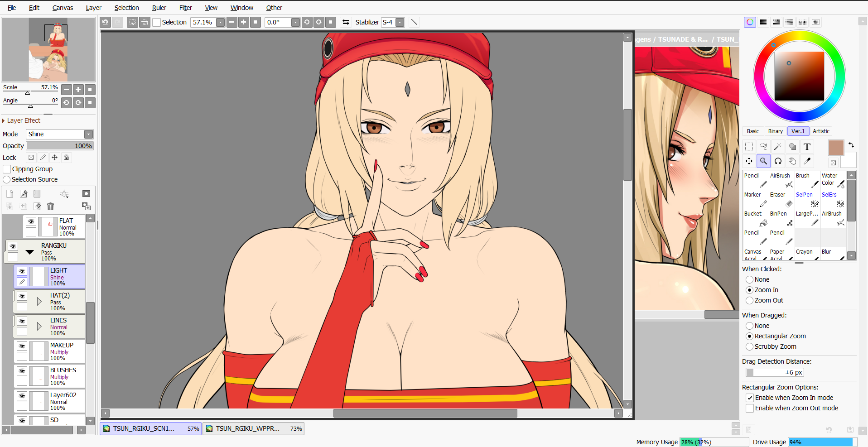868x447 pixels.
Task: Click the Undo button in the top toolbar
Action: click(106, 22)
